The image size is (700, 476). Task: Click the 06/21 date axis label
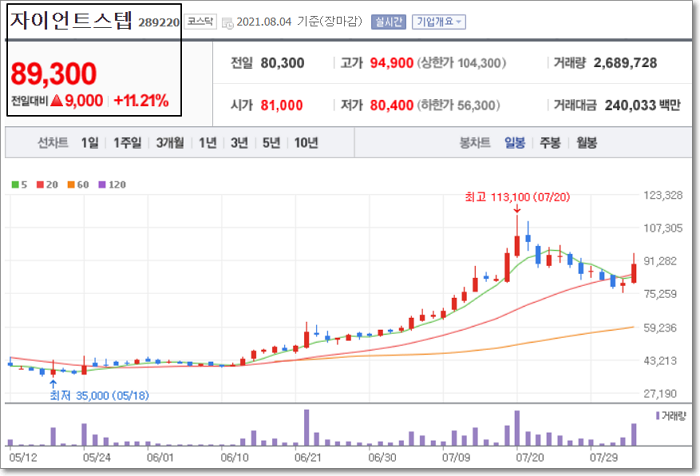point(308,458)
